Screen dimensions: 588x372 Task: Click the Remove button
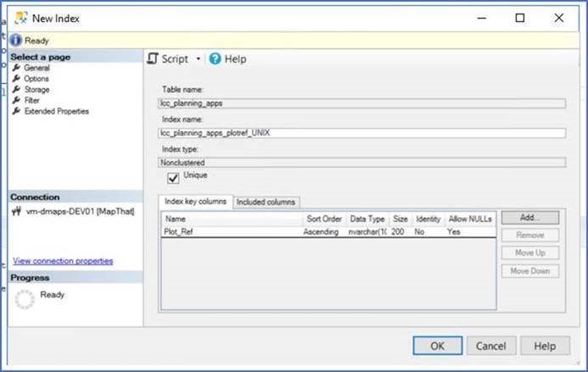pyautogui.click(x=530, y=236)
